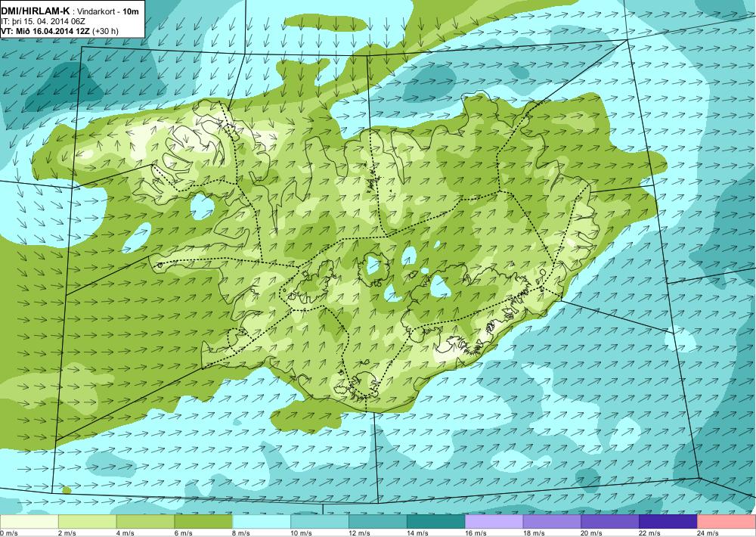Select the light lime legend swatch starting at 2 m/s
The height and width of the screenshot is (537, 756).
click(87, 521)
